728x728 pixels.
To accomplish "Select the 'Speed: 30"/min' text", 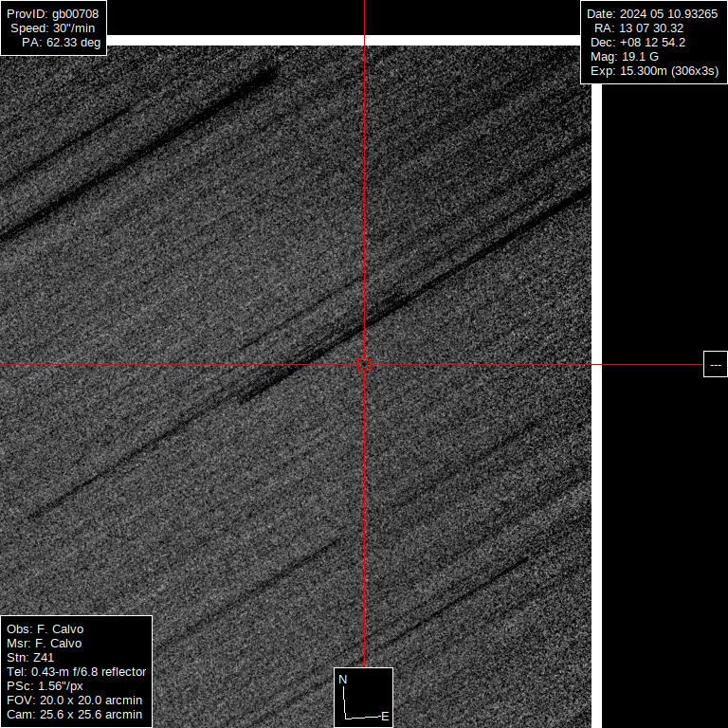I will pyautogui.click(x=52, y=28).
